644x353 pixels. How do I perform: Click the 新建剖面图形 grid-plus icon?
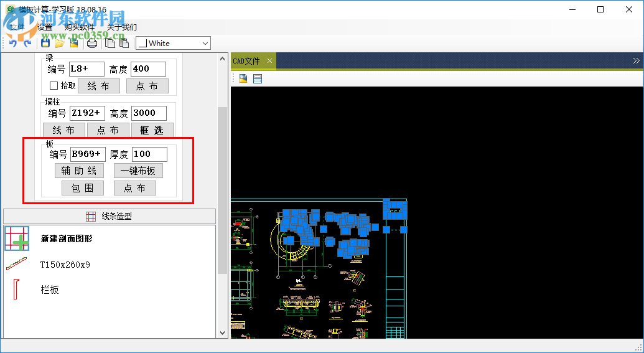pos(17,239)
